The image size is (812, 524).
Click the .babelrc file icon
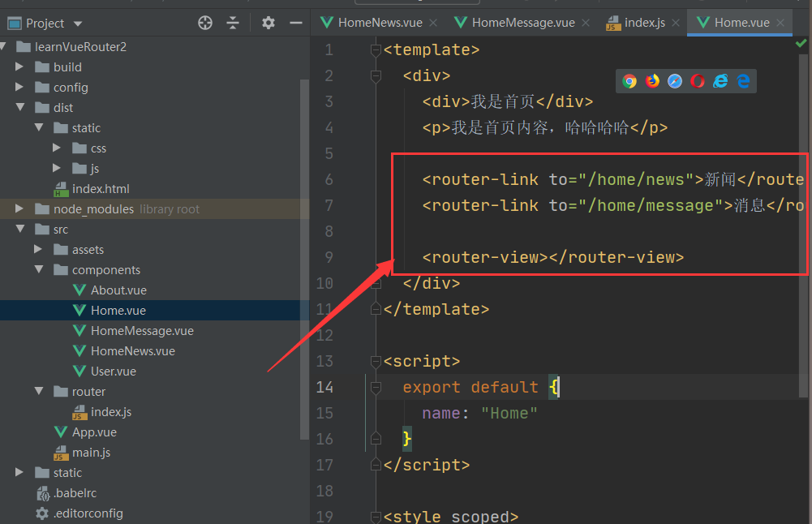coord(42,493)
